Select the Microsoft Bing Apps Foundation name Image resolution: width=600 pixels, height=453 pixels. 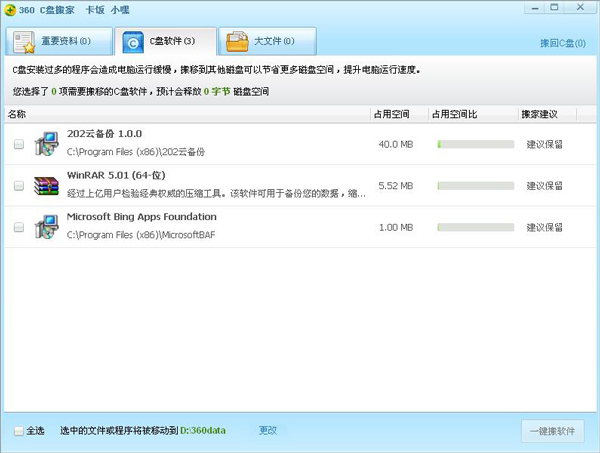pyautogui.click(x=142, y=217)
